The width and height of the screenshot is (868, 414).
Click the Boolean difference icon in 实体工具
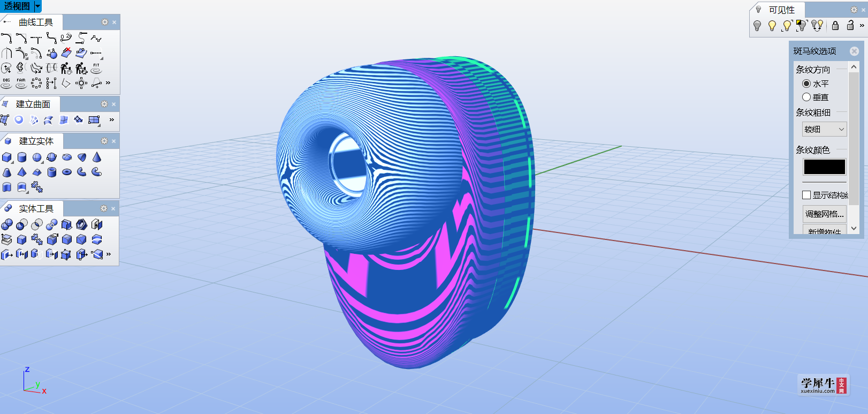point(21,224)
